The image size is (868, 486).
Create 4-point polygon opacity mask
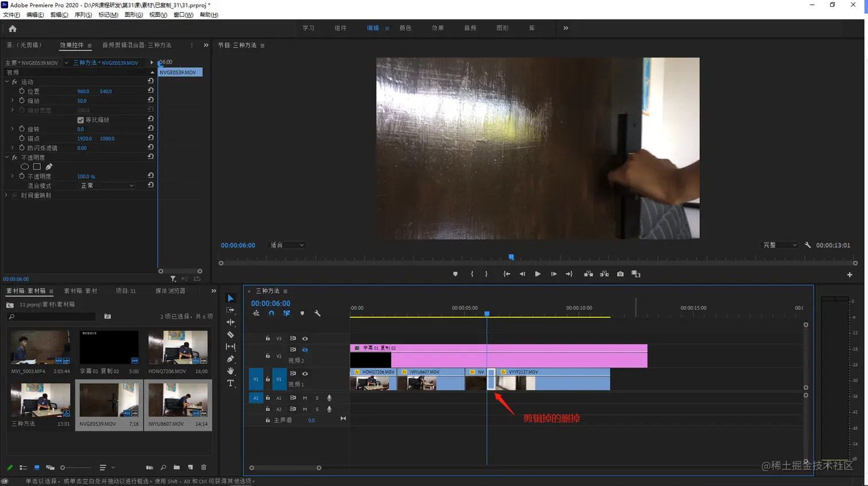click(x=37, y=167)
